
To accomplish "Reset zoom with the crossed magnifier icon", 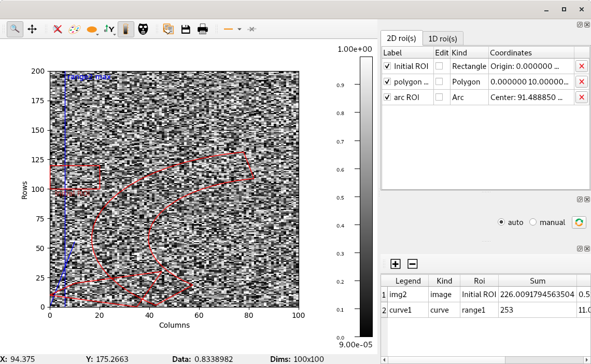I will coord(58,29).
